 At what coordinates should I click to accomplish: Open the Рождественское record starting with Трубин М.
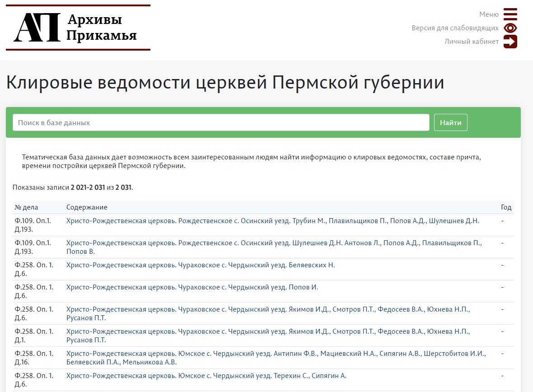coord(272,221)
